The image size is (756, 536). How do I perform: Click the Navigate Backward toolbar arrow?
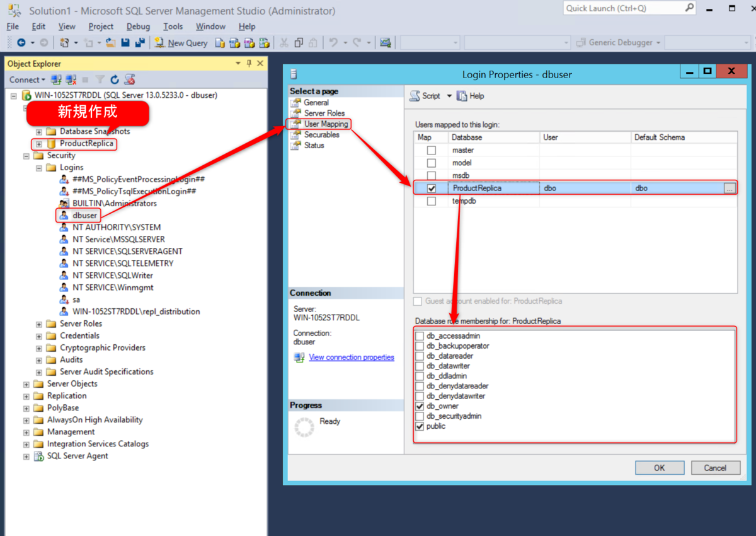coord(21,43)
